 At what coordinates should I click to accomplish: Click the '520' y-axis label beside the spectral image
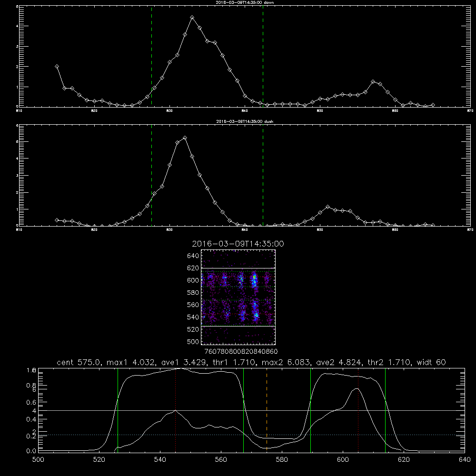click(193, 329)
